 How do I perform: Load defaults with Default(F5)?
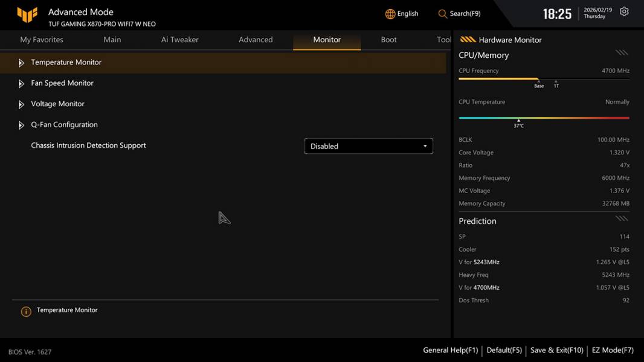point(504,350)
